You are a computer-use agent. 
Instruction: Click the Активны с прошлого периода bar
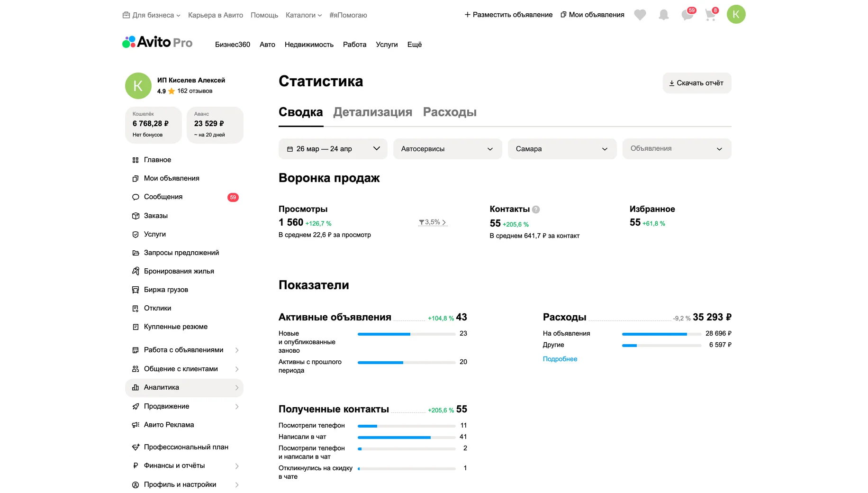tap(407, 363)
